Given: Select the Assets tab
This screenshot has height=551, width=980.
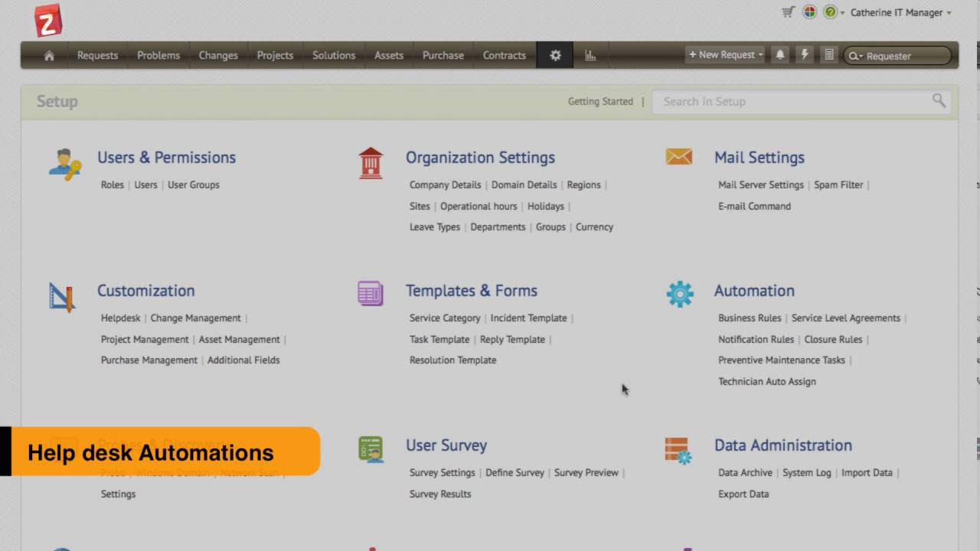Looking at the screenshot, I should click(x=389, y=55).
